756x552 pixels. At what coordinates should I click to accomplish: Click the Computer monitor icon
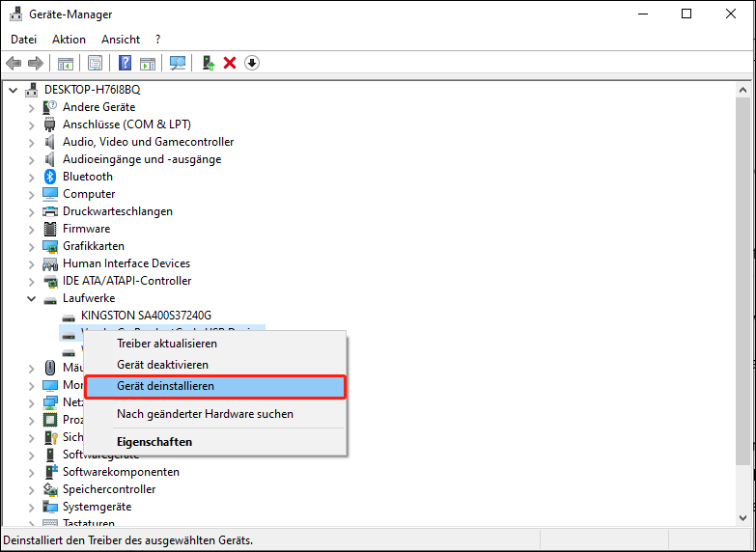pos(50,194)
